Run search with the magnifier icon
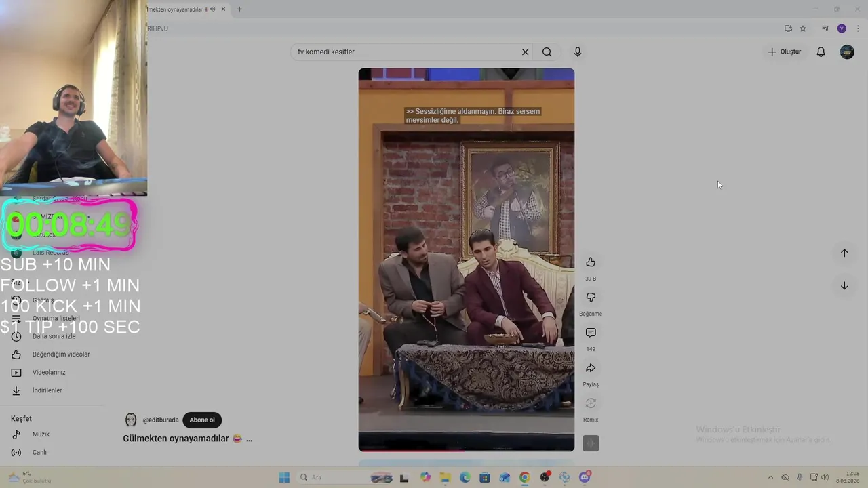Image resolution: width=868 pixels, height=488 pixels. 547,52
